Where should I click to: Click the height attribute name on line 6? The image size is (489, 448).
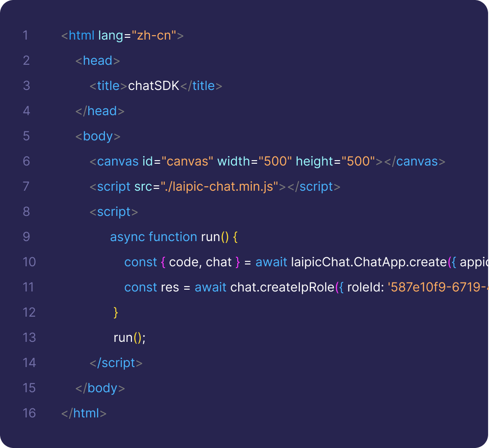point(314,161)
